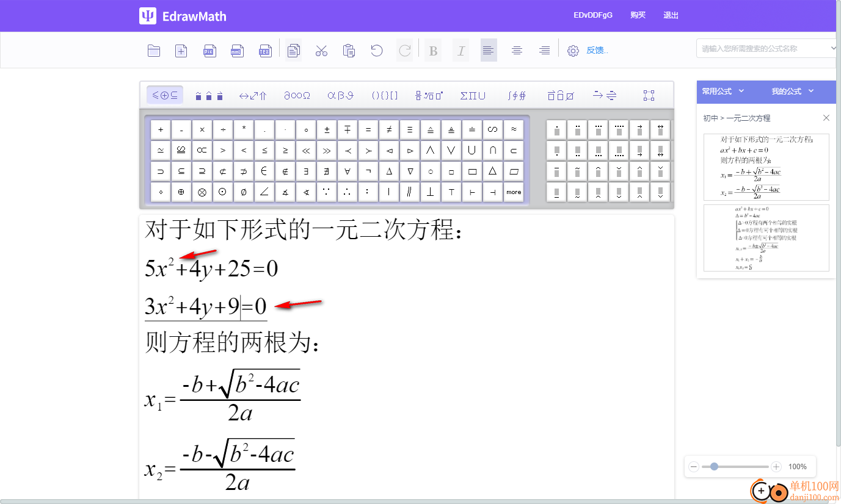This screenshot has width=841, height=504.
Task: Toggle italic formatting
Action: coord(461,51)
